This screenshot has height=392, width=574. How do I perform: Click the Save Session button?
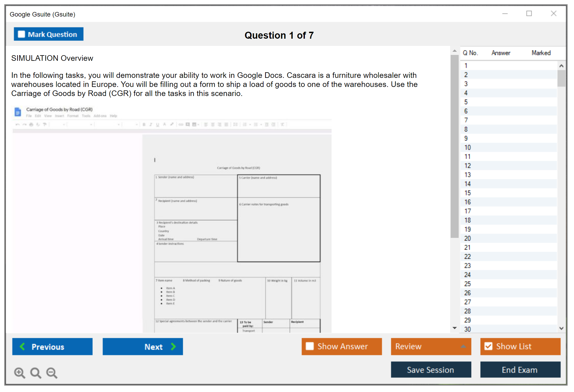[x=431, y=370]
